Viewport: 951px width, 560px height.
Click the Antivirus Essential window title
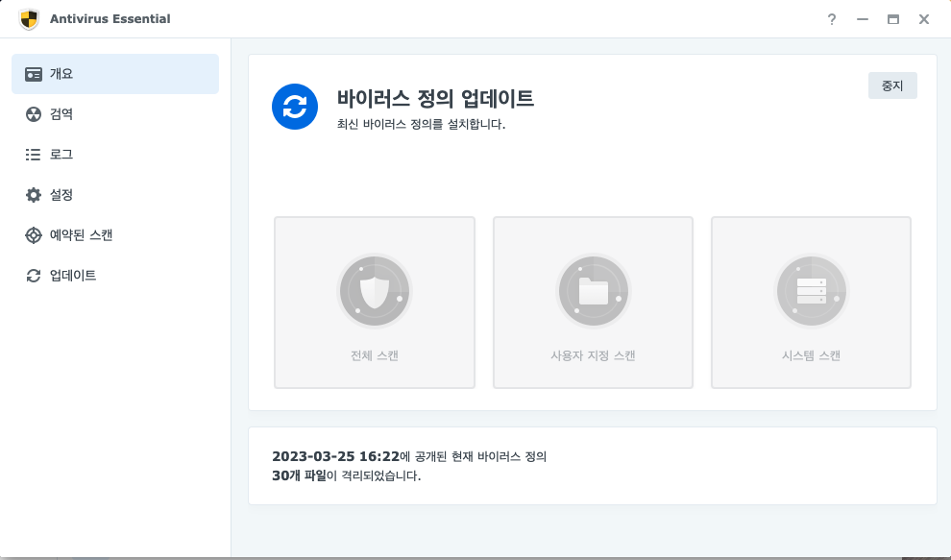[x=110, y=19]
